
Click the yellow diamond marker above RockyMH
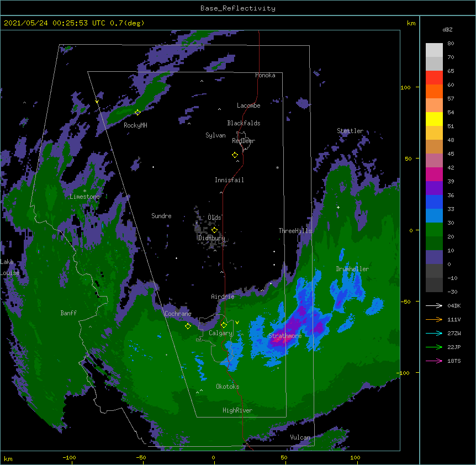[x=137, y=112]
